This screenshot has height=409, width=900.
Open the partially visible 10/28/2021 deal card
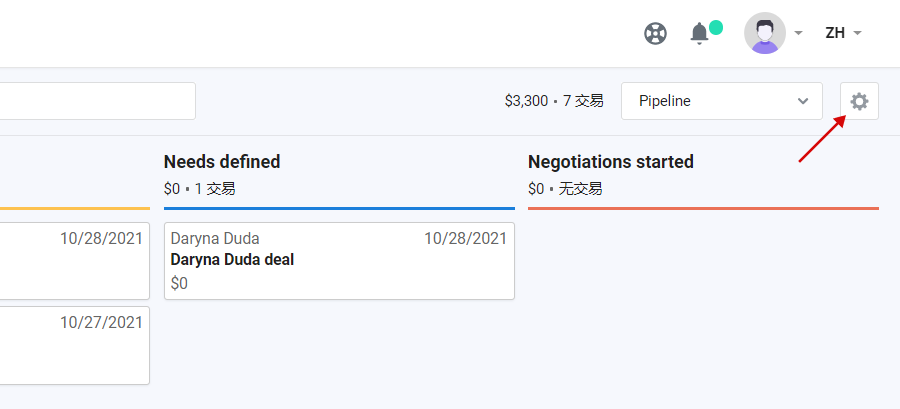[75, 261]
